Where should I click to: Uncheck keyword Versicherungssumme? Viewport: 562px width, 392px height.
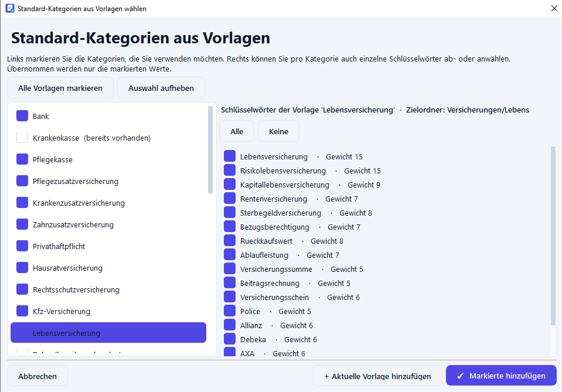click(x=230, y=269)
